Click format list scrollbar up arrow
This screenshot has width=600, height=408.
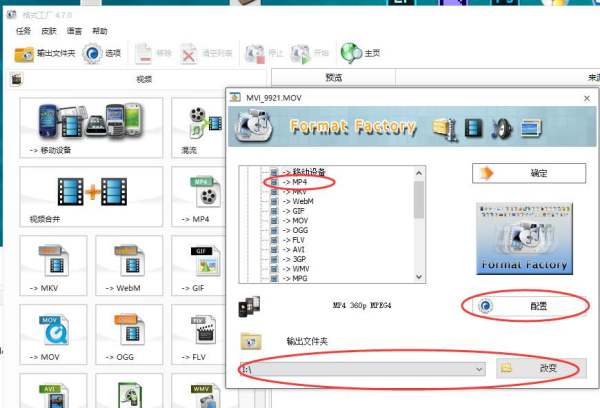point(419,173)
